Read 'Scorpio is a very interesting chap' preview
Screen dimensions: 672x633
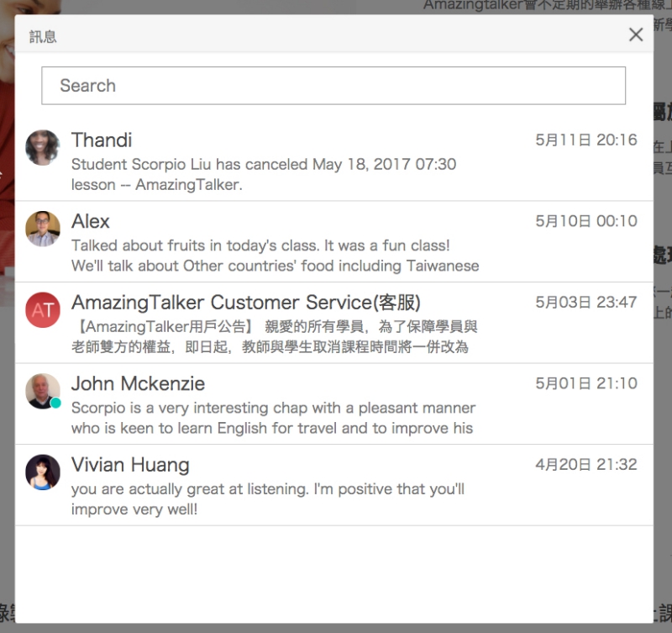[x=274, y=418]
